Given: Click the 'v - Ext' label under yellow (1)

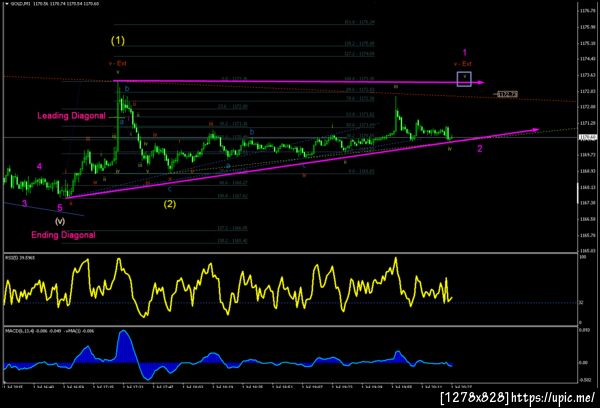Looking at the screenshot, I should tap(118, 64).
